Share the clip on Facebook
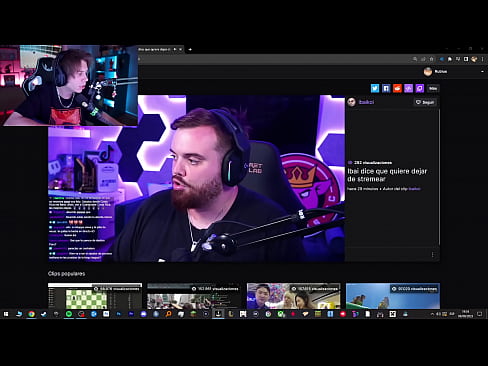The height and width of the screenshot is (366, 488). pyautogui.click(x=386, y=88)
